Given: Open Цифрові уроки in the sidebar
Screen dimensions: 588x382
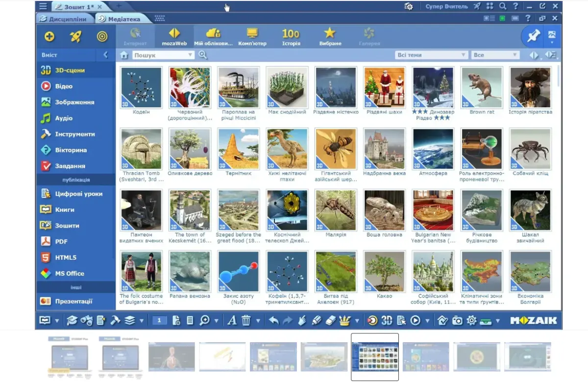Looking at the screenshot, I should click(78, 194).
